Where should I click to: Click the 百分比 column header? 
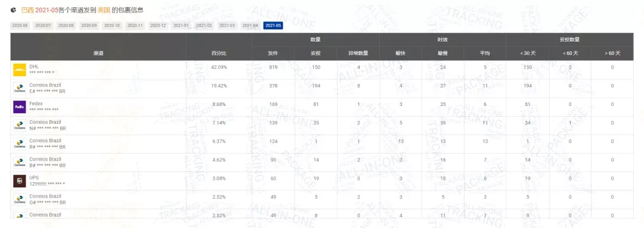point(219,54)
